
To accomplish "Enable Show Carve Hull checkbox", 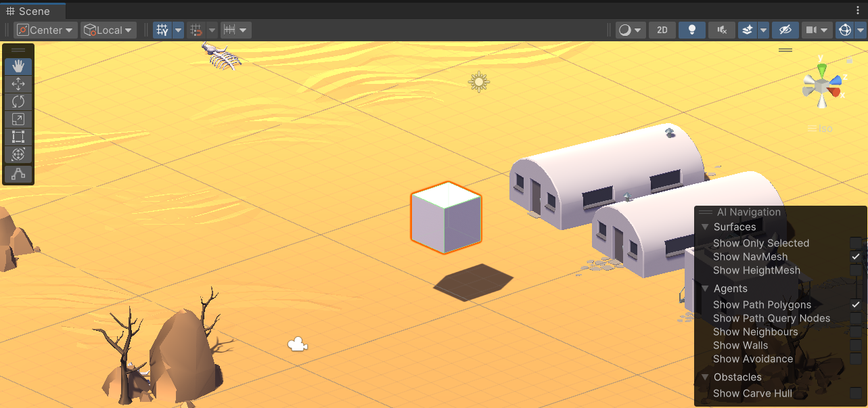I will (856, 393).
